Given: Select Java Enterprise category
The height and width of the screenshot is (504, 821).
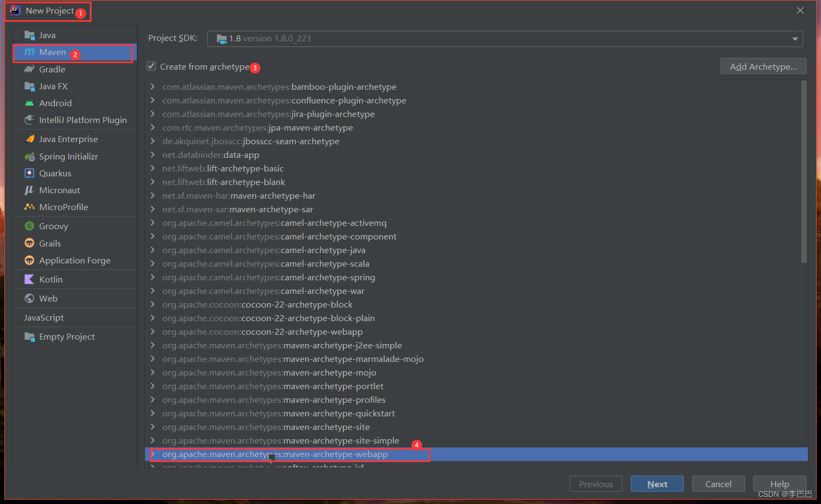Looking at the screenshot, I should (75, 139).
